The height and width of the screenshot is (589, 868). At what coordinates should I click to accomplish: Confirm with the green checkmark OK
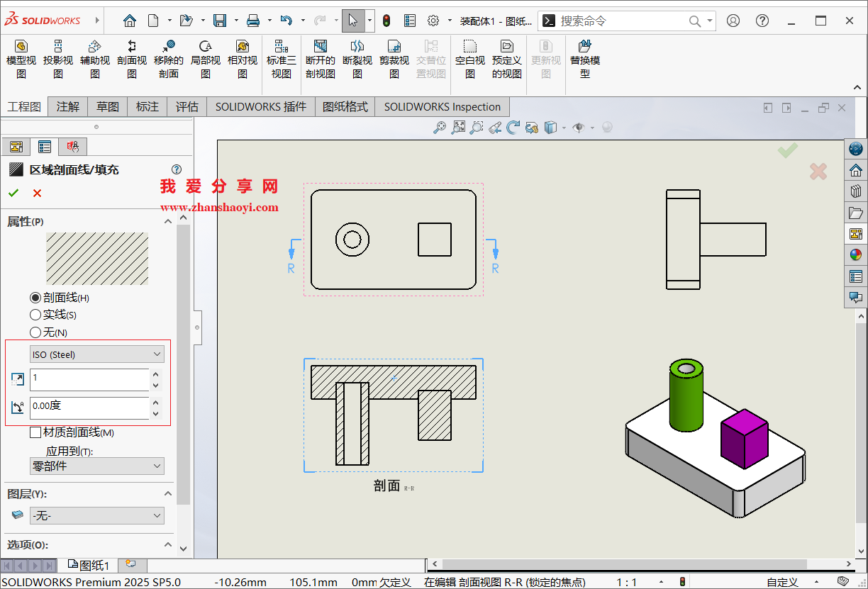pyautogui.click(x=13, y=193)
